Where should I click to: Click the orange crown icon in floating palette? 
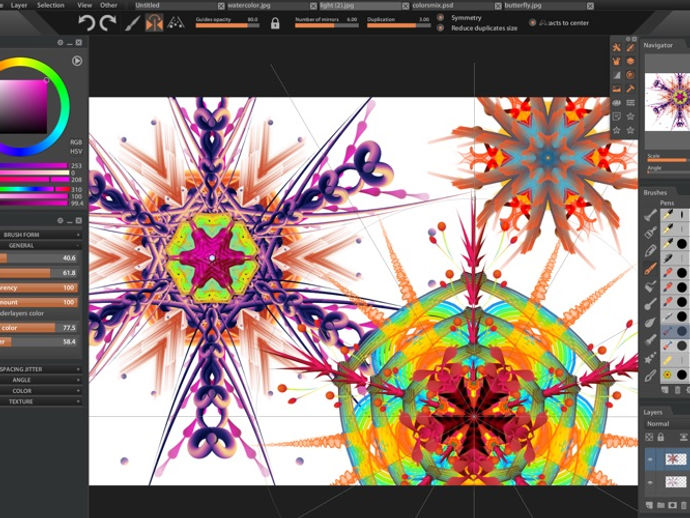[x=616, y=62]
